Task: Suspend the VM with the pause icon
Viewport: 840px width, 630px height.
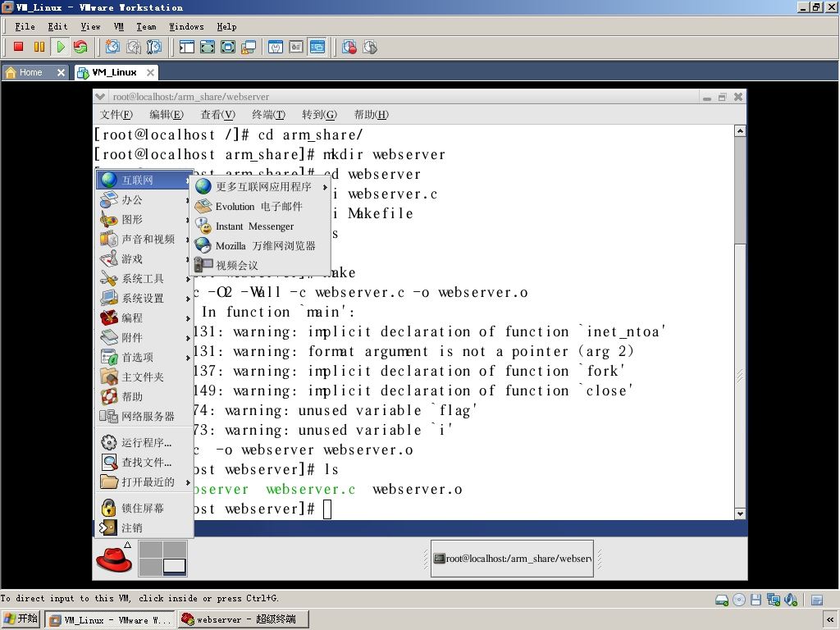Action: (39, 47)
